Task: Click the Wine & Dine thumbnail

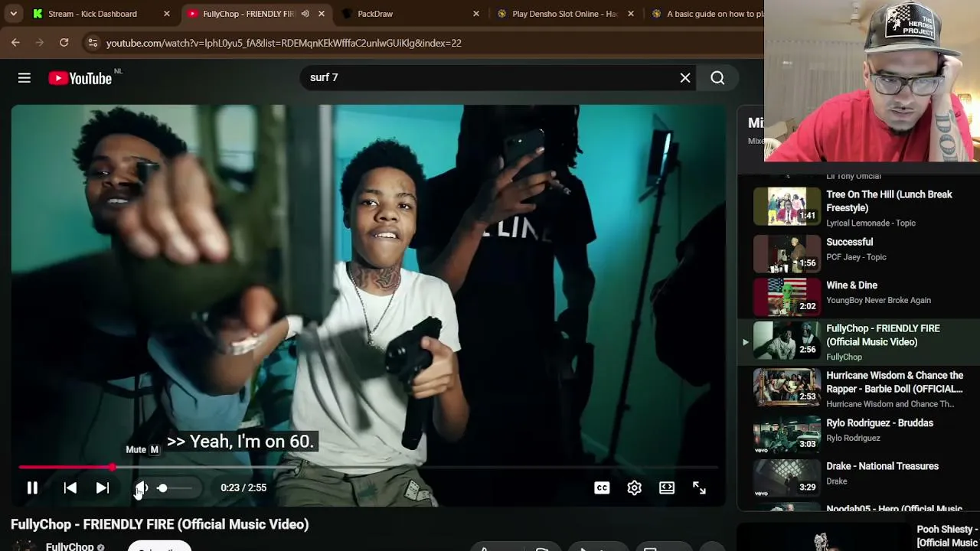Action: [786, 297]
